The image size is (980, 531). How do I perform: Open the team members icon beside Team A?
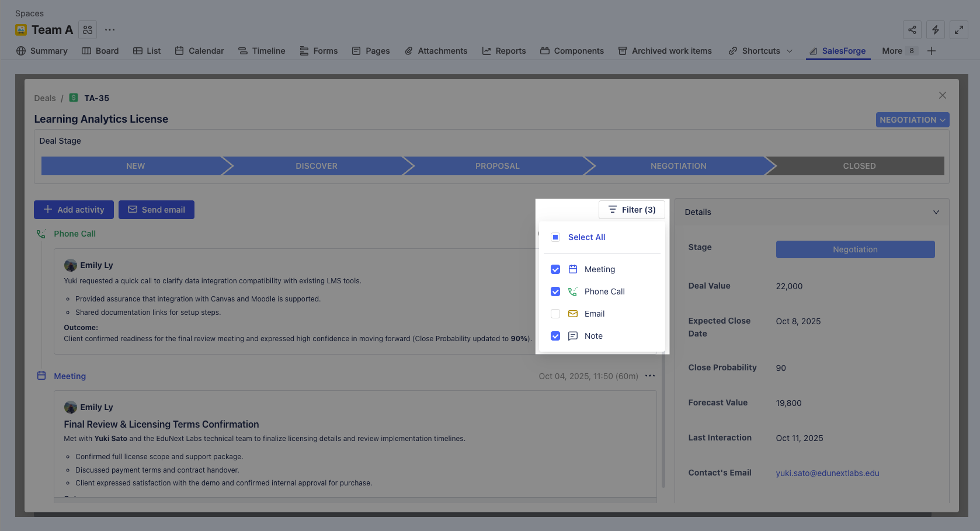88,30
